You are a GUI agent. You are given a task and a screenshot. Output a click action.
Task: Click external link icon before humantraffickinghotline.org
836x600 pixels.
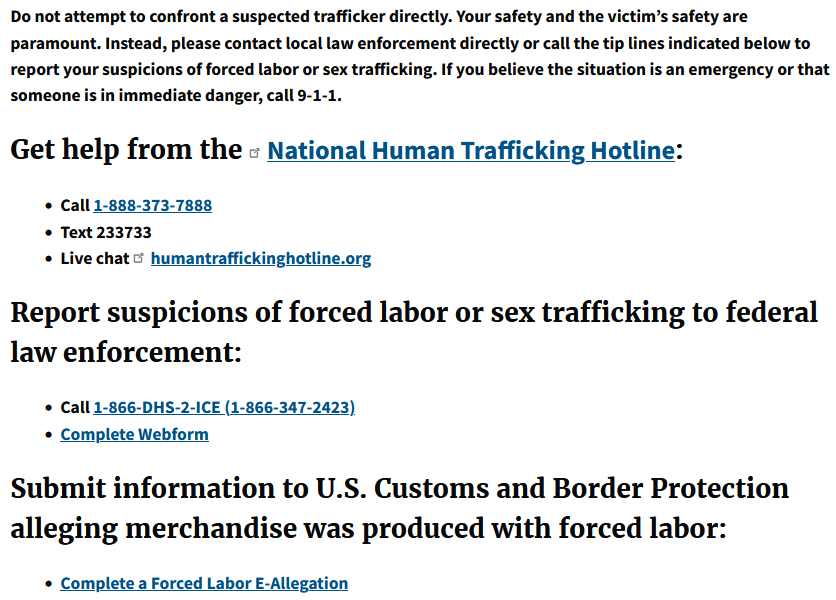click(x=139, y=258)
